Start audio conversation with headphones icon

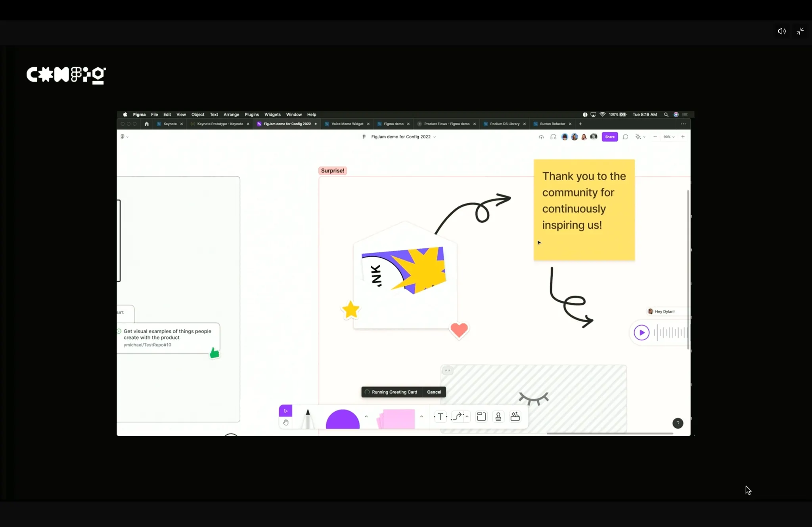pos(553,137)
